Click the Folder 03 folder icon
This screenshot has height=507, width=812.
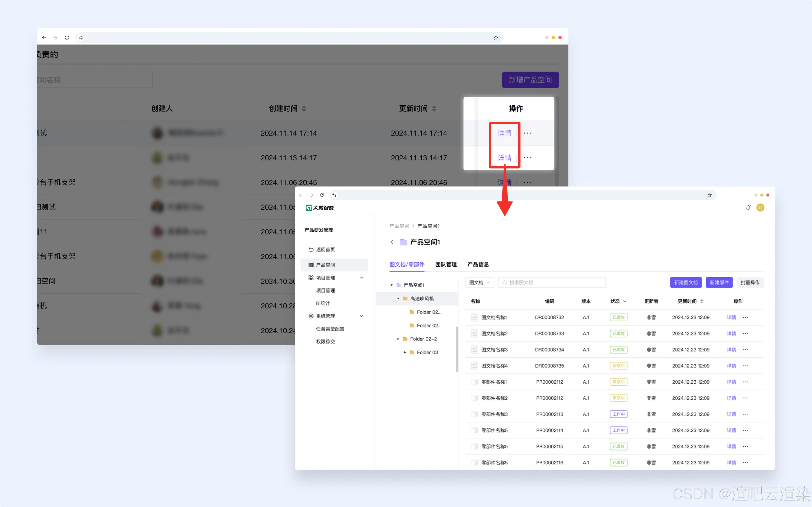[412, 352]
